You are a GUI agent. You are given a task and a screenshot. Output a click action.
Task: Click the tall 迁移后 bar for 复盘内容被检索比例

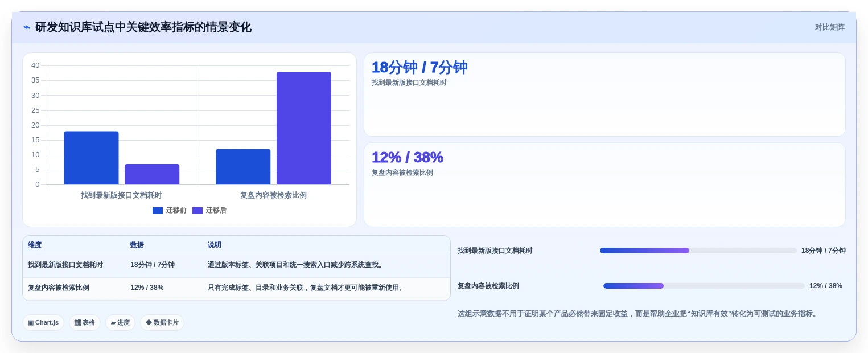pos(304,128)
